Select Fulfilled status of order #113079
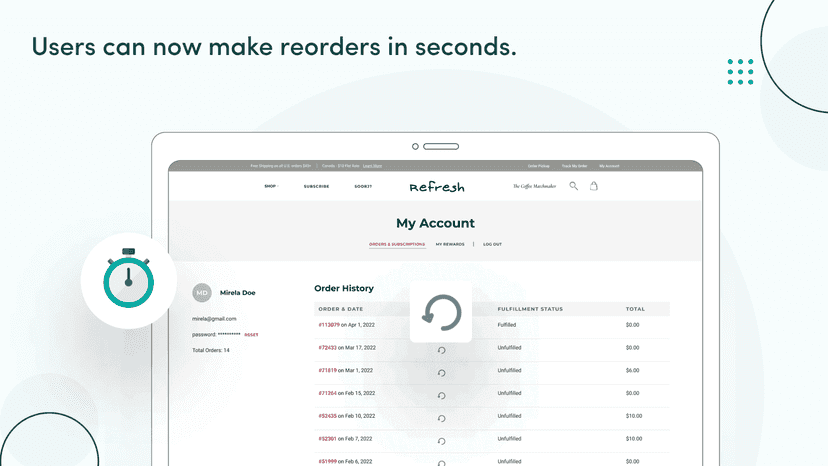The height and width of the screenshot is (466, 828). point(506,325)
